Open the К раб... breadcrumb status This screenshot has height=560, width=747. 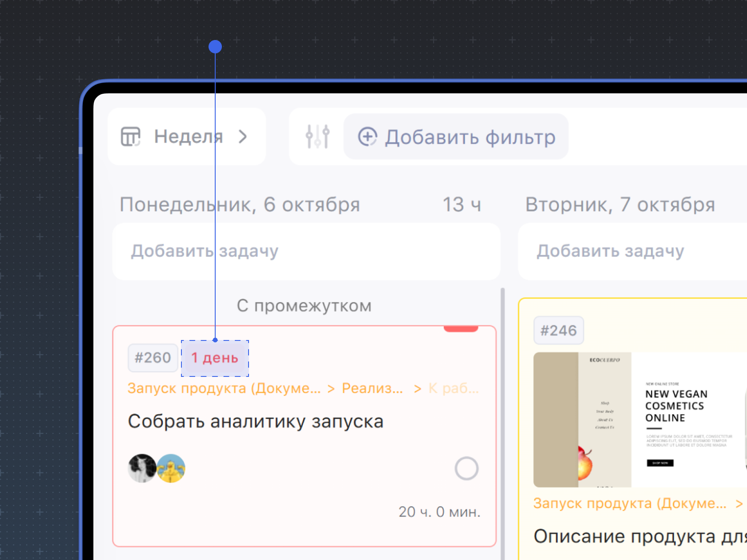pyautogui.click(x=454, y=388)
